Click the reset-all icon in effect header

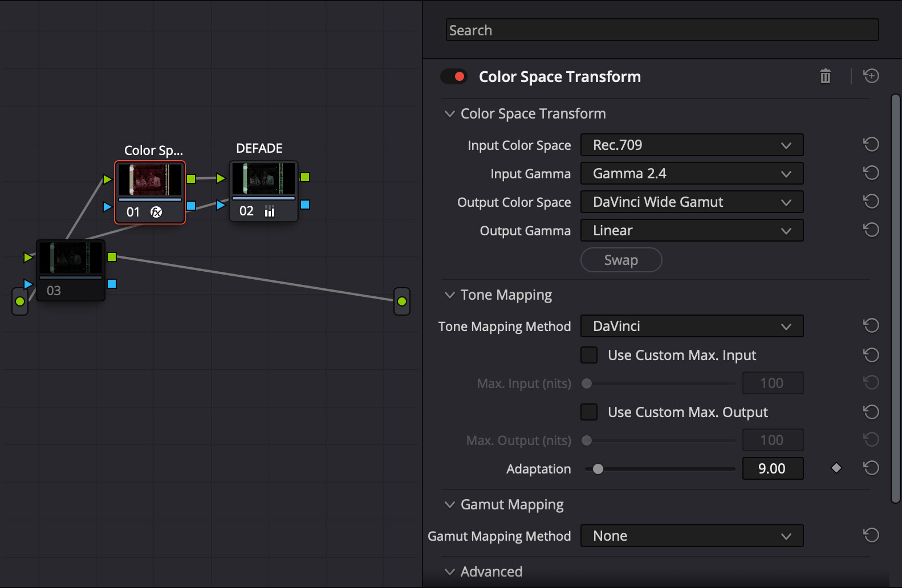coord(871,76)
